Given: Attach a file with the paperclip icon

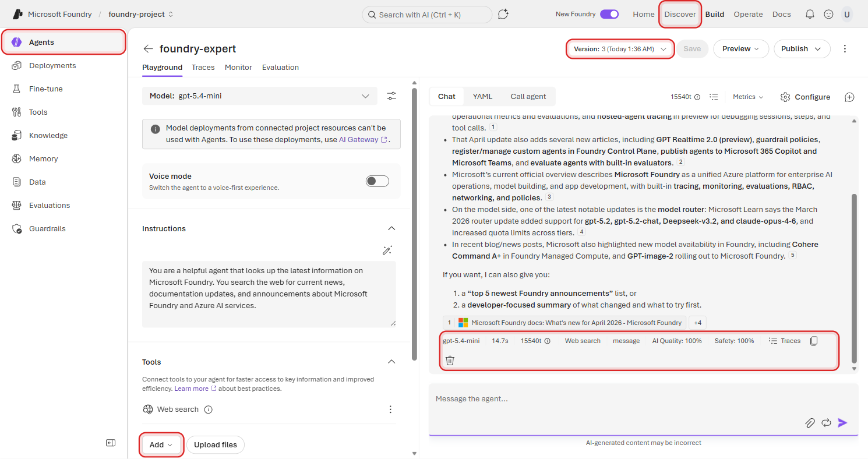Looking at the screenshot, I should pyautogui.click(x=810, y=423).
